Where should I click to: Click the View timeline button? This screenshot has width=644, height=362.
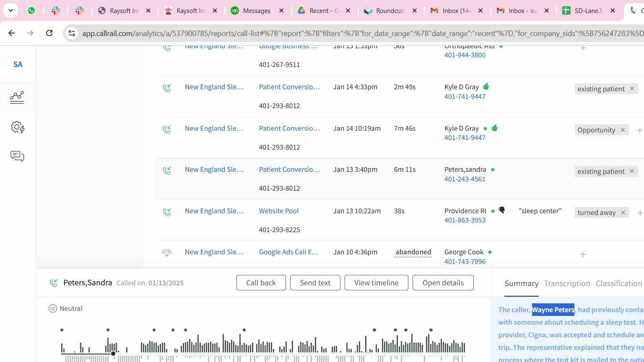[376, 283]
